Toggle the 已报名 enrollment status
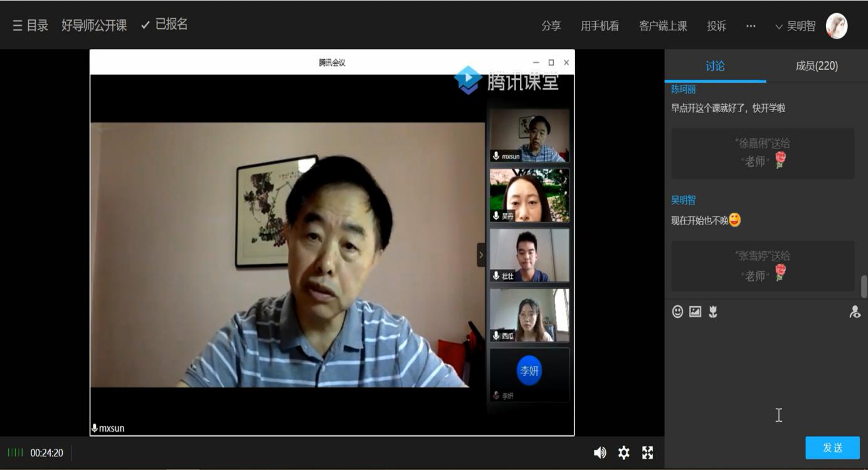 click(x=164, y=24)
